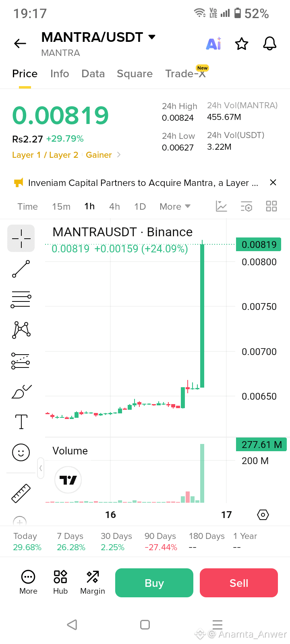The height and width of the screenshot is (644, 290).
Task: Click the 24h High value 0.00824
Action: coord(178,118)
